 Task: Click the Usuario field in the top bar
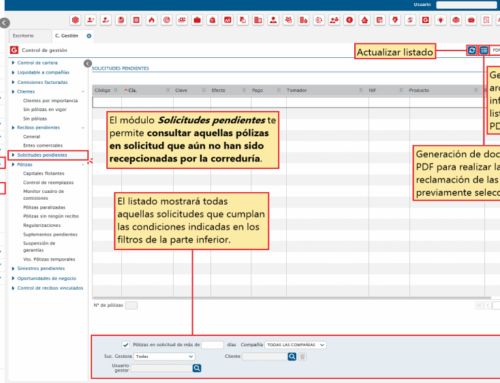tap(467, 5)
